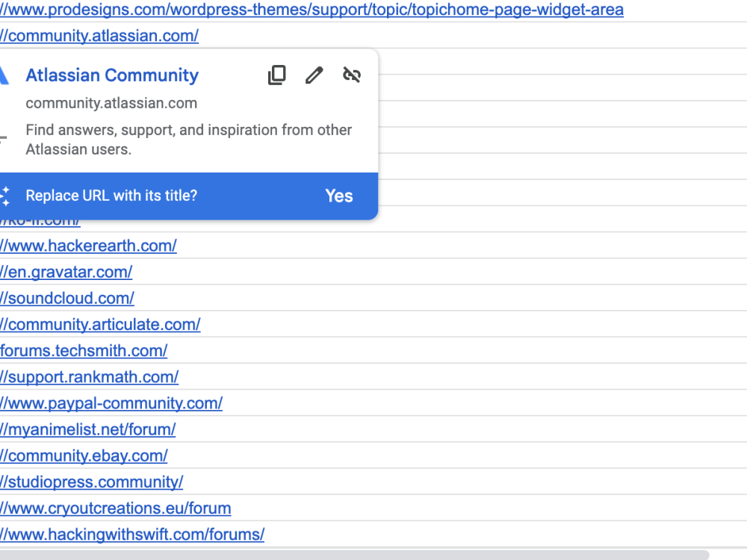Click the 'Replace URL with its title?' text

[x=111, y=196]
